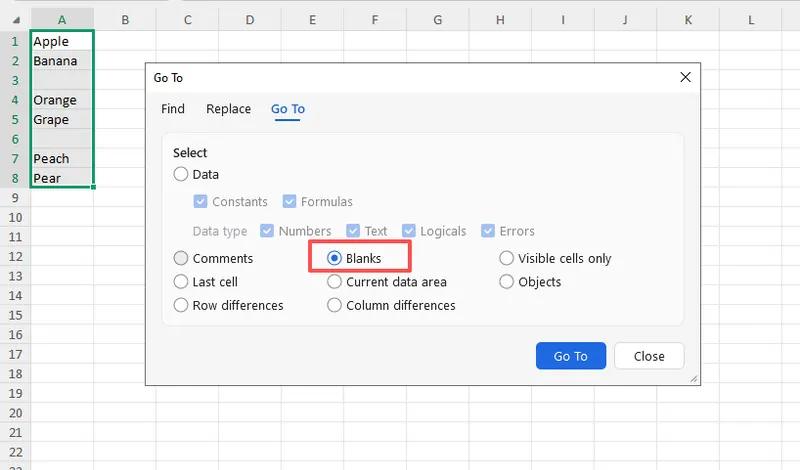Close the Go To dialog with X
Viewport: 800px width, 470px height.
point(685,77)
